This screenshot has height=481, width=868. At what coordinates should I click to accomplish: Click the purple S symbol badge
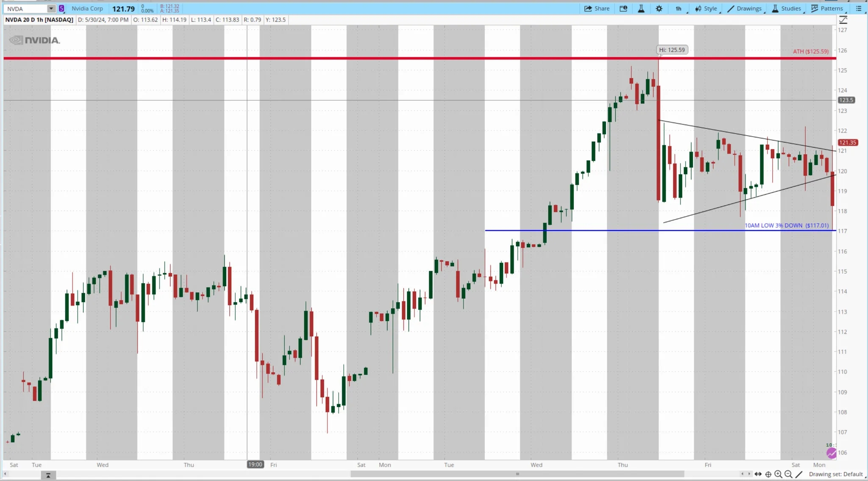[x=61, y=8]
